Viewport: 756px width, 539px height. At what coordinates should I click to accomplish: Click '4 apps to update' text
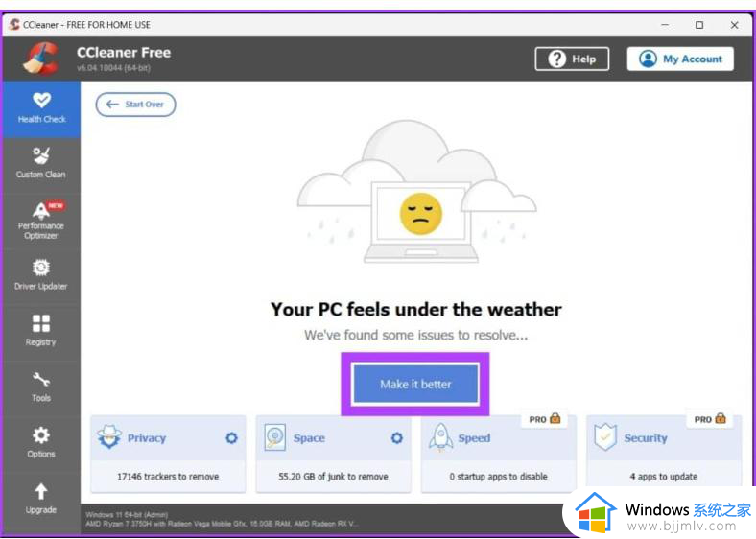(x=664, y=477)
